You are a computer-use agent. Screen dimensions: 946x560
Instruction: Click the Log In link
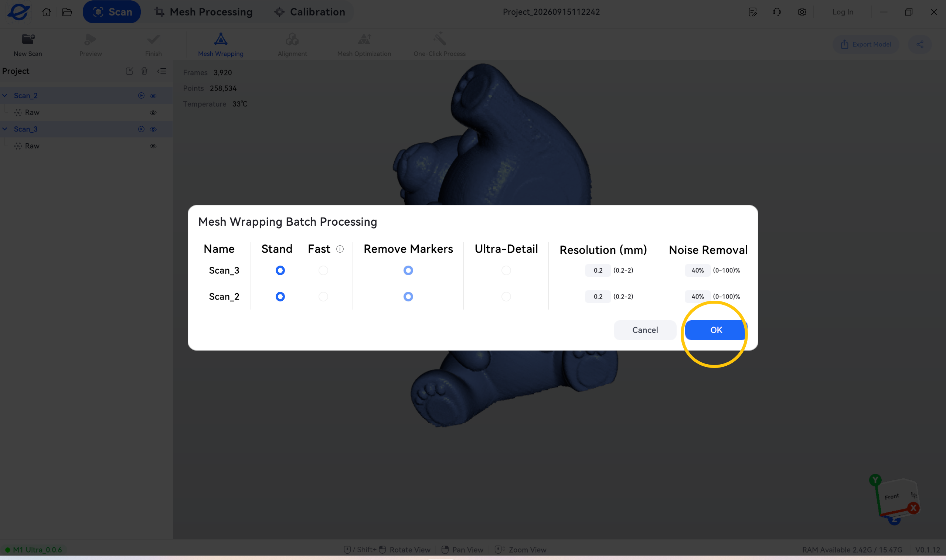click(843, 12)
